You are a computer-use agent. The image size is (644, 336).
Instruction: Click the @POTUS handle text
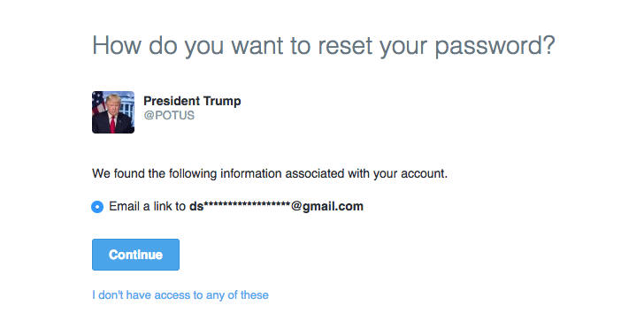coord(169,116)
